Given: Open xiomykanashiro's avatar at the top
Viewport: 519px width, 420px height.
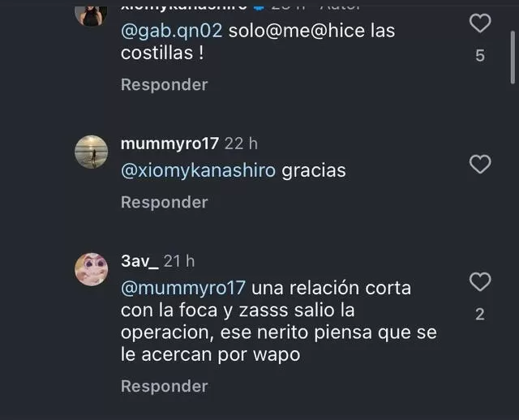Looking at the screenshot, I should point(92,15).
